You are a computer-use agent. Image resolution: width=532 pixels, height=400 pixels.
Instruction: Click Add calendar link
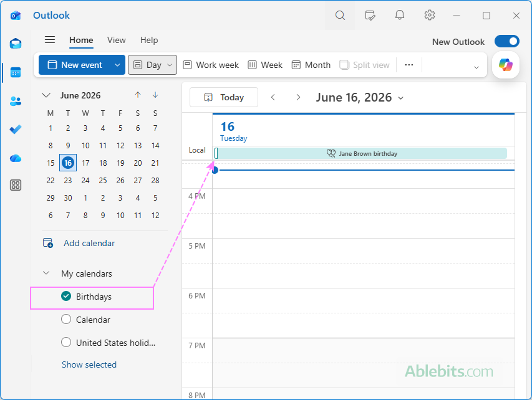tap(89, 243)
